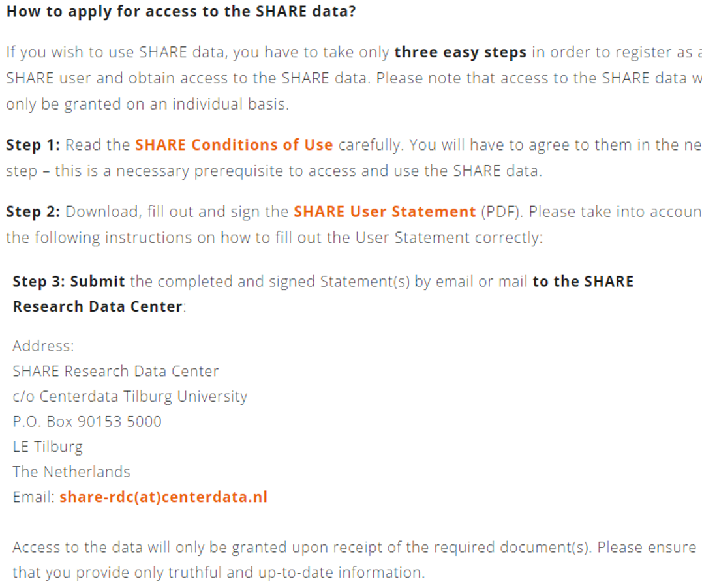Open the SHARE User Statement link
The width and height of the screenshot is (702, 588).
point(384,212)
